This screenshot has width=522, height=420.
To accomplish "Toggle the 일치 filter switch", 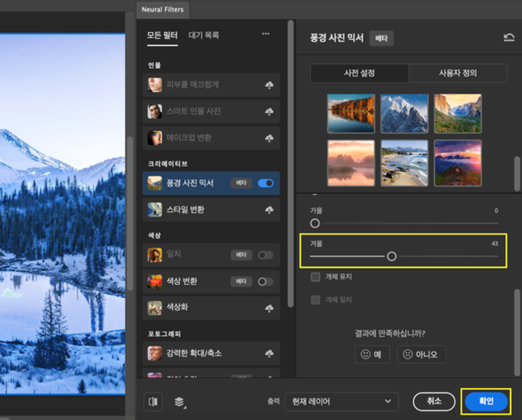I will (x=266, y=255).
